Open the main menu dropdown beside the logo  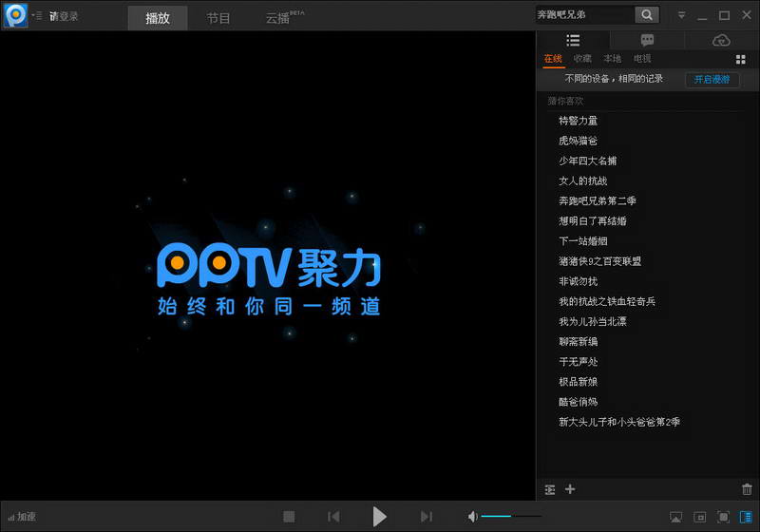(x=37, y=16)
